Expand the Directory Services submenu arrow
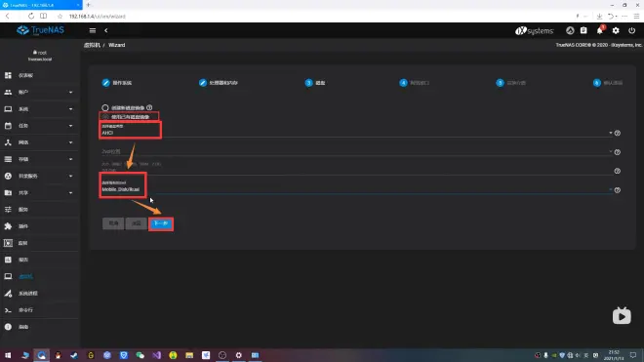 tap(70, 176)
